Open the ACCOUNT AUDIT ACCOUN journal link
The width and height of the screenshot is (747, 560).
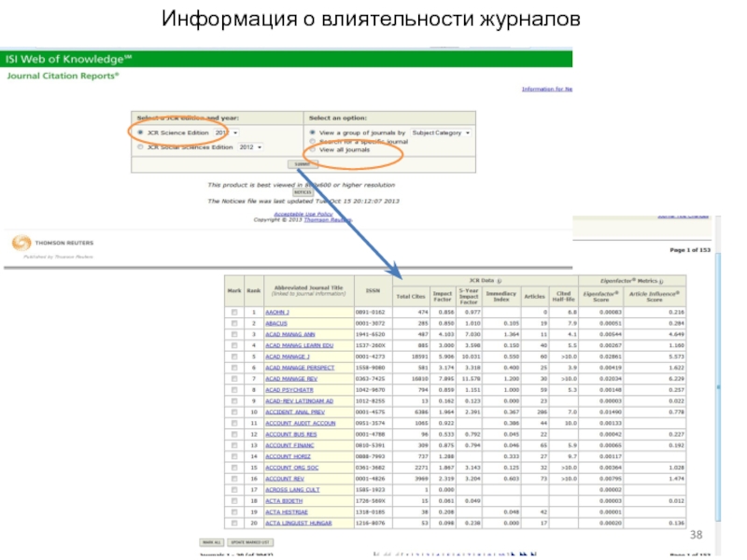[300, 424]
